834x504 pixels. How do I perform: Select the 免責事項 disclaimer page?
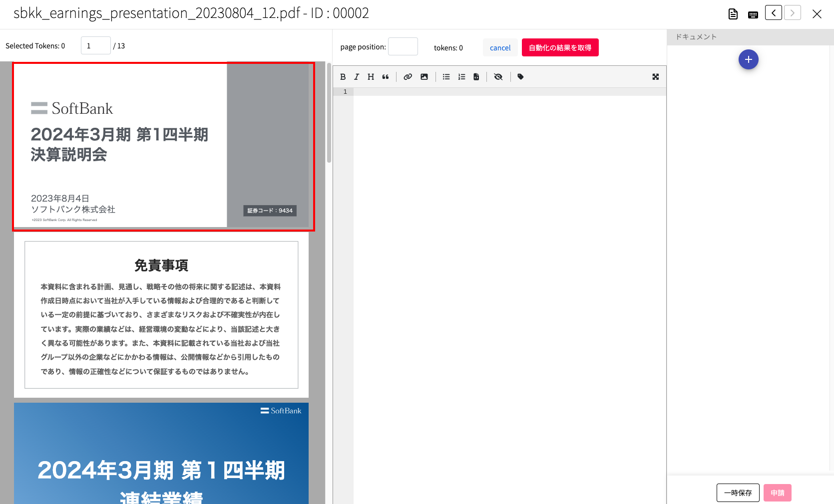click(161, 315)
